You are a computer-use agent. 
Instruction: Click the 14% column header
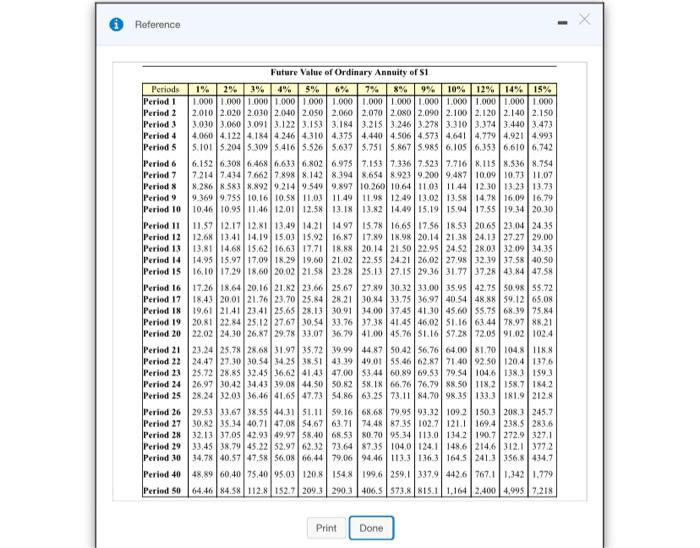[514, 89]
